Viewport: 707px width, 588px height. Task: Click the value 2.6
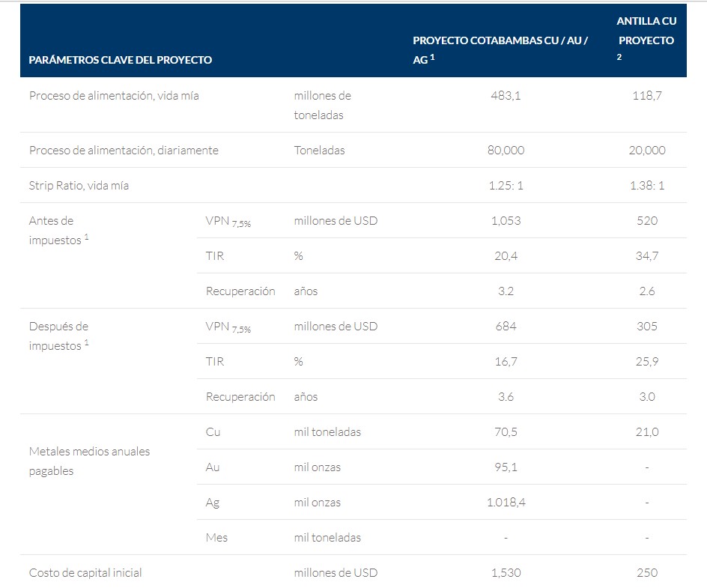coord(647,291)
